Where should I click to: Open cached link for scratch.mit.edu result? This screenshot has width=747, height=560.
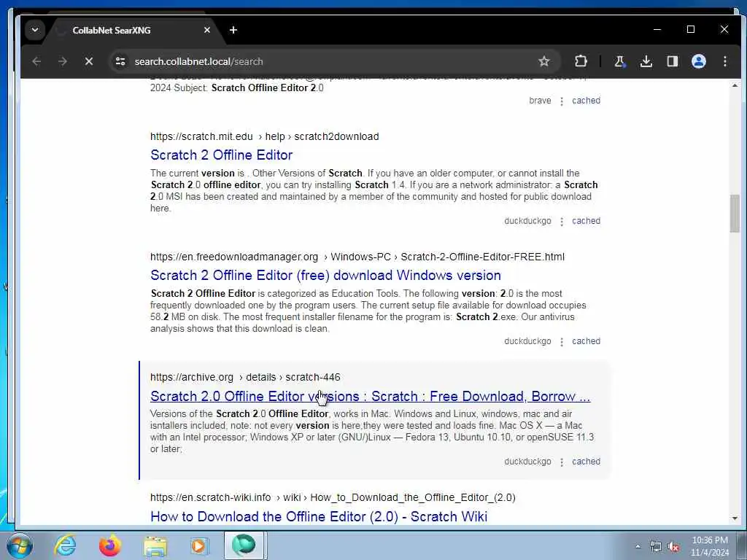click(x=586, y=221)
